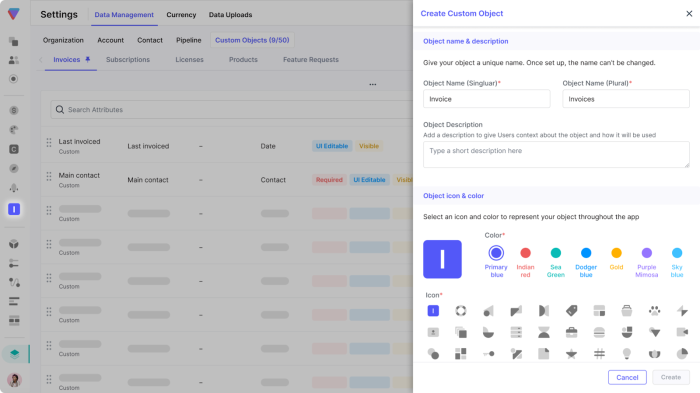Image resolution: width=700 pixels, height=393 pixels.
Task: Click the Object Name (Plural) field
Action: [x=626, y=99]
